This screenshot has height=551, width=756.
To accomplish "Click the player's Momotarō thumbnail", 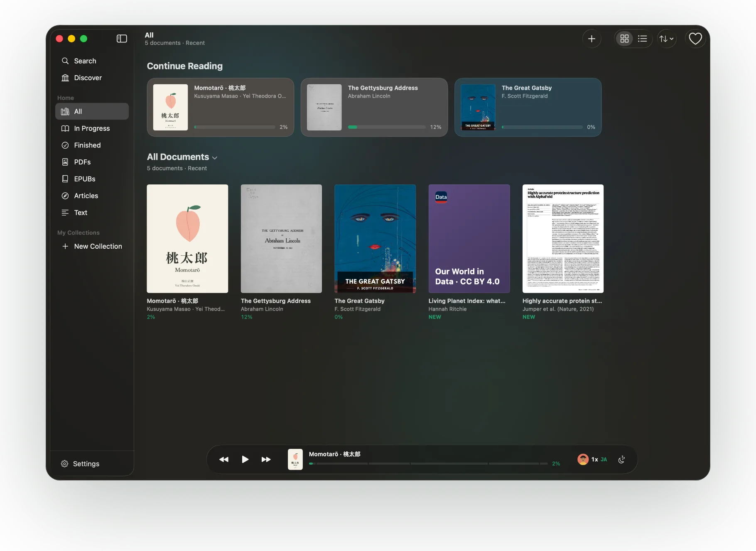I will [x=295, y=459].
